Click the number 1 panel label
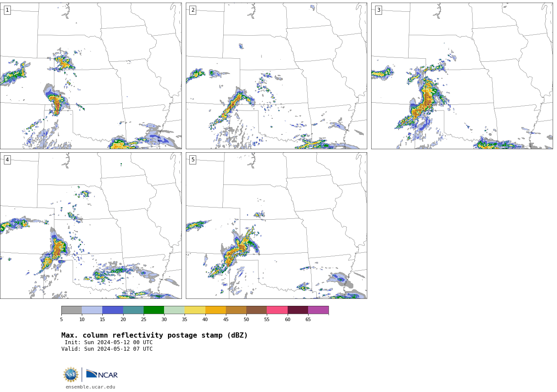 click(x=7, y=10)
